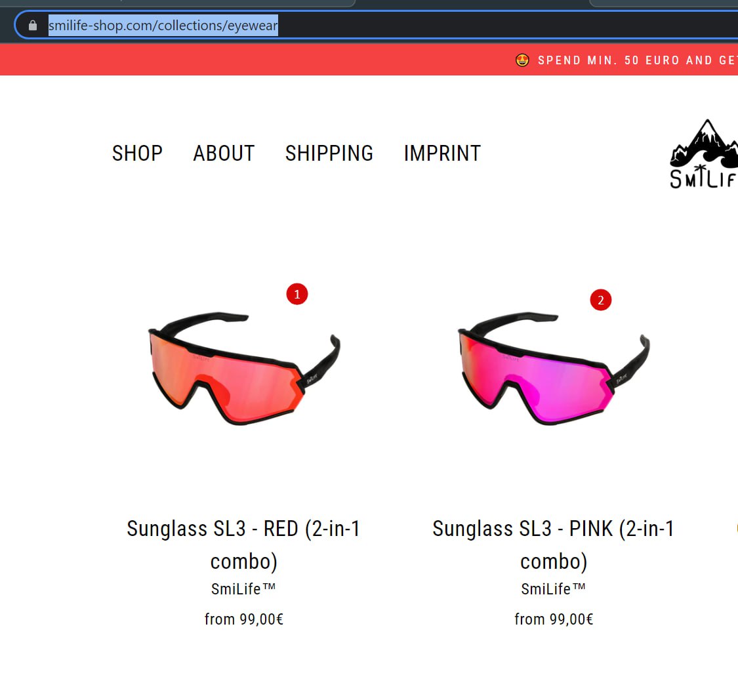Open the Sunglass SL3 - PINK product title
This screenshot has width=738, height=700.
[x=554, y=545]
